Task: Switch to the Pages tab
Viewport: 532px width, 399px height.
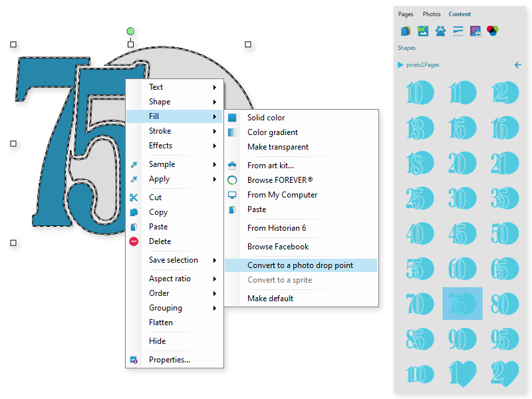Action: (x=406, y=14)
